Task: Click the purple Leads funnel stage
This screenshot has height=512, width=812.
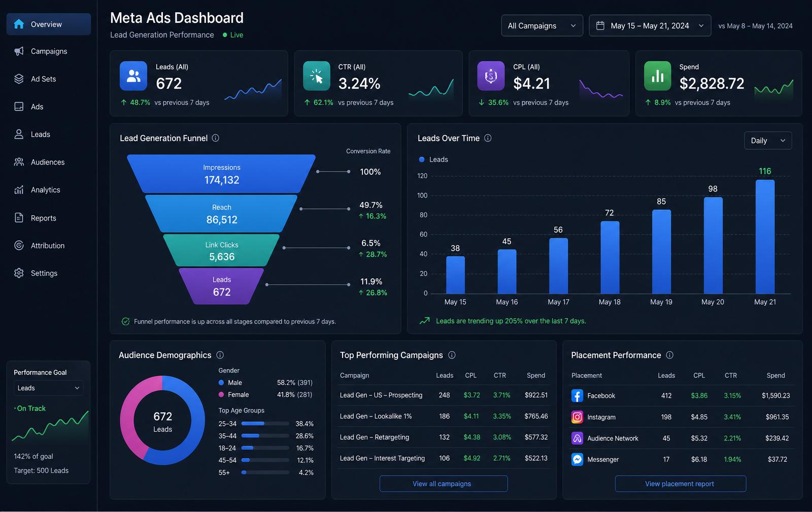Action: coord(221,286)
